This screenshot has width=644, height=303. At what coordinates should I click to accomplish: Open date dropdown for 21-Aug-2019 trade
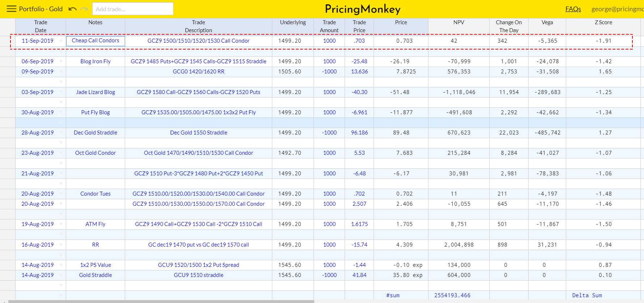[61, 174]
